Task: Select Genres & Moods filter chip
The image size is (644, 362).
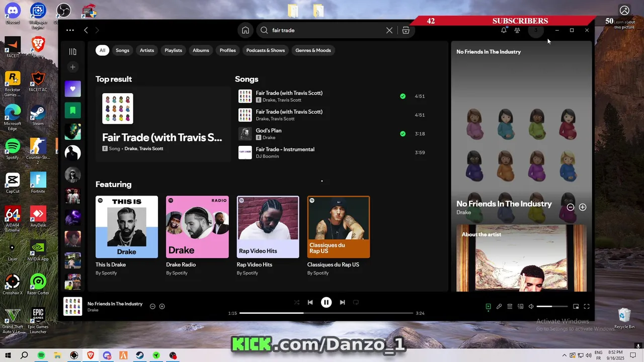Action: point(313,50)
